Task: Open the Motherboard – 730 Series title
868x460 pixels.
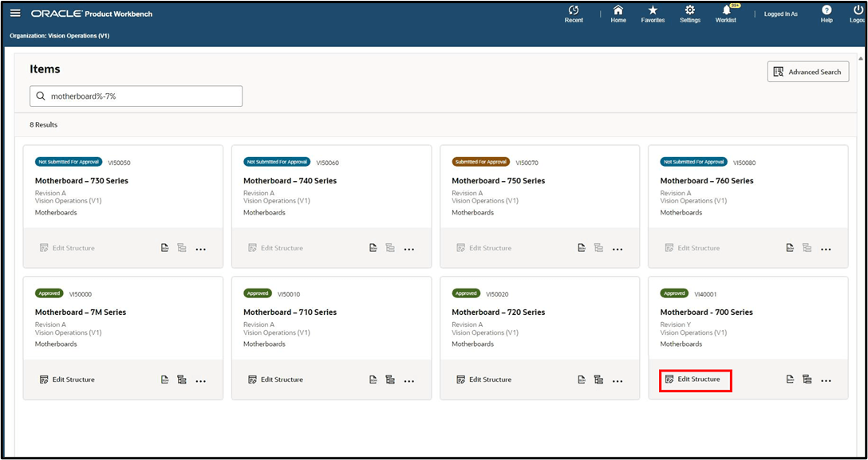Action: tap(82, 181)
